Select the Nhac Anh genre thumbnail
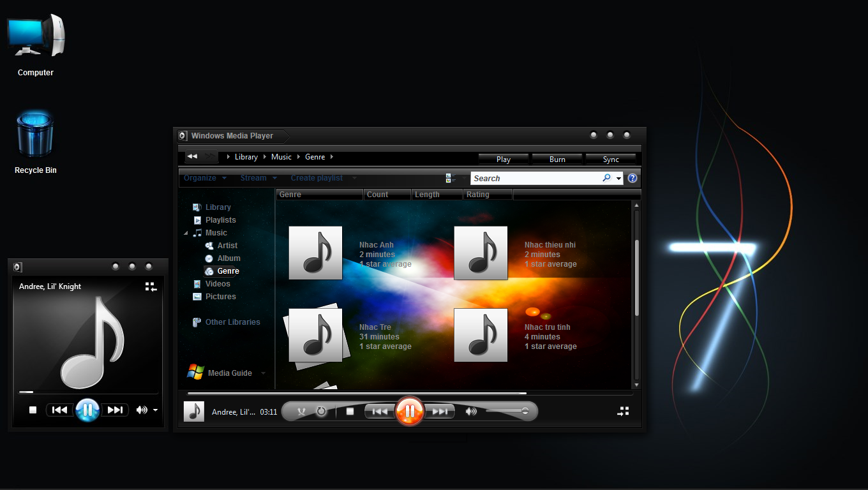The image size is (868, 490). (x=315, y=253)
